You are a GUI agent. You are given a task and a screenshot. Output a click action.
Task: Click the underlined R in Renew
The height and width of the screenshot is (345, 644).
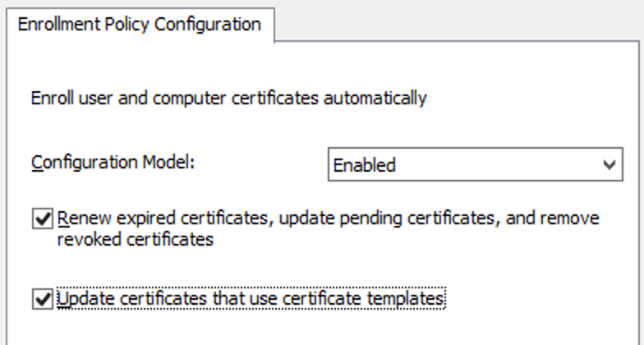pos(63,218)
